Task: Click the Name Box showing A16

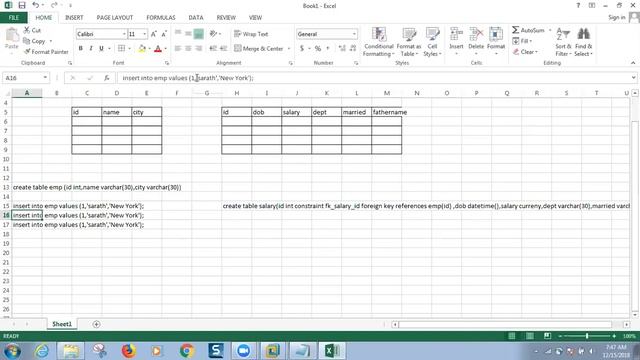Action: point(22,78)
